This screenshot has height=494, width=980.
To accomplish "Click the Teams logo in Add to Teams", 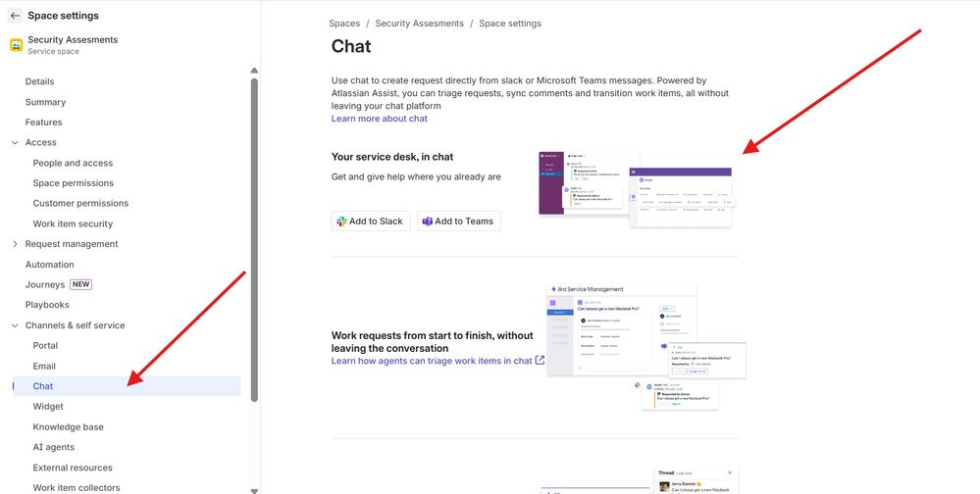I will [428, 222].
